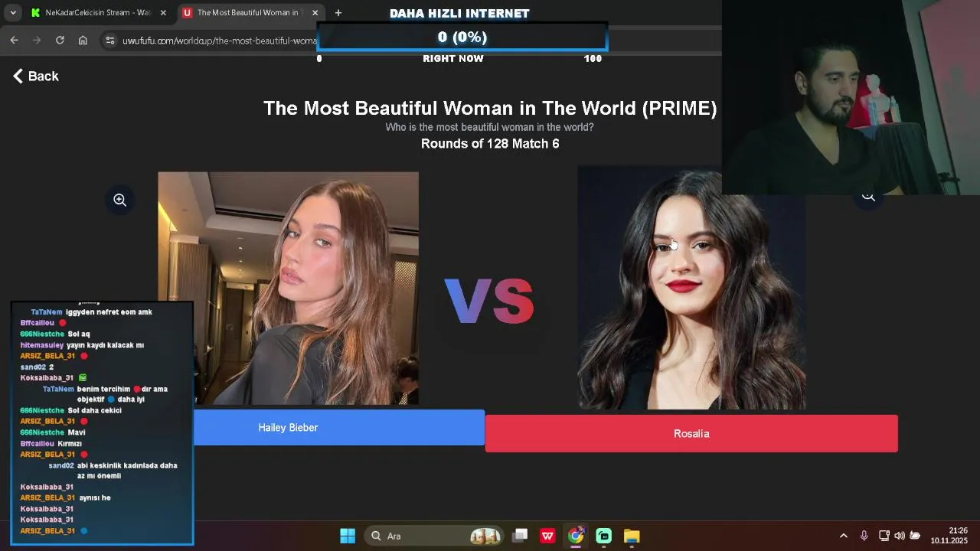The height and width of the screenshot is (551, 980).
Task: Vote for Hailey Bieber blue button
Action: (339, 428)
